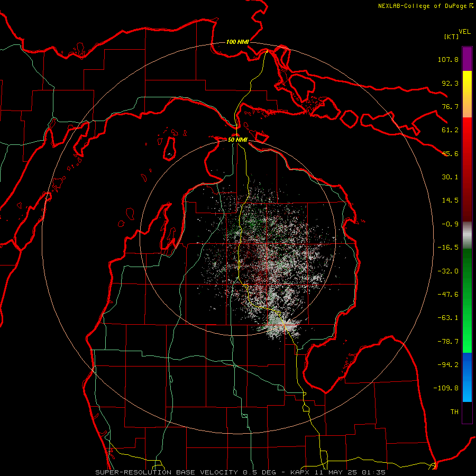Click the -109.8 velocity scale value
The image size is (476, 476).
point(446,388)
